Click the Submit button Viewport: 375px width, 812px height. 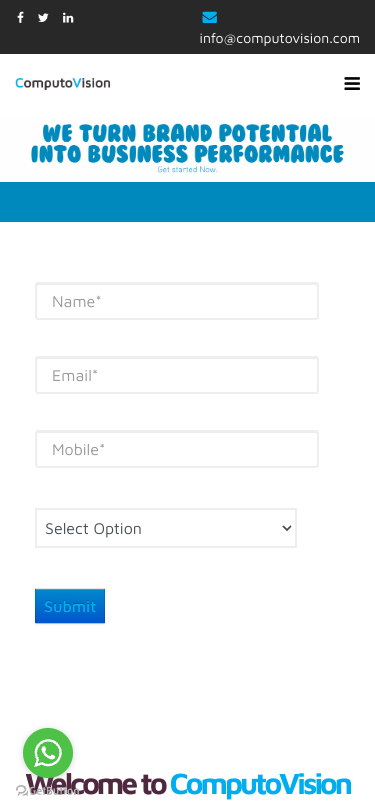pyautogui.click(x=70, y=606)
